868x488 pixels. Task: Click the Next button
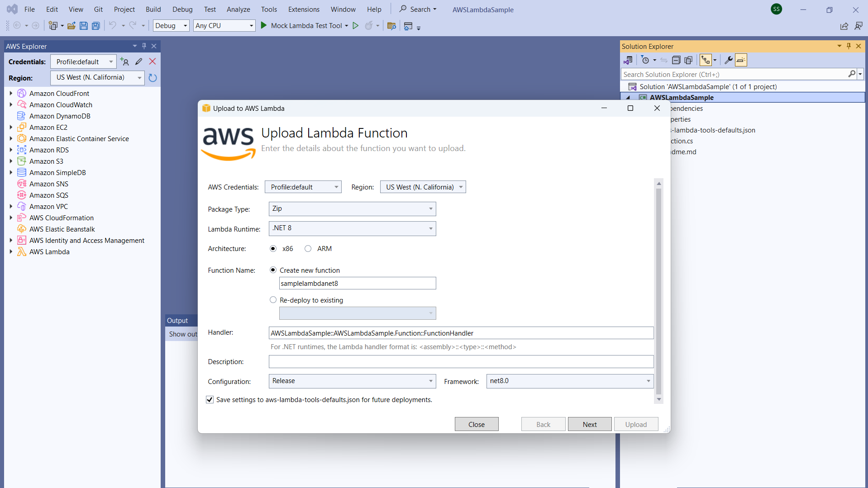point(589,424)
